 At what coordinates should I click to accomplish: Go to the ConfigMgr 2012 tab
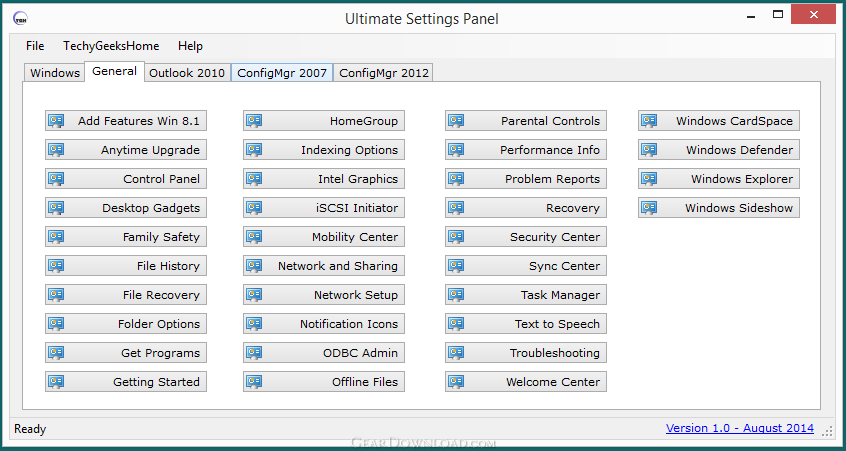pos(384,73)
